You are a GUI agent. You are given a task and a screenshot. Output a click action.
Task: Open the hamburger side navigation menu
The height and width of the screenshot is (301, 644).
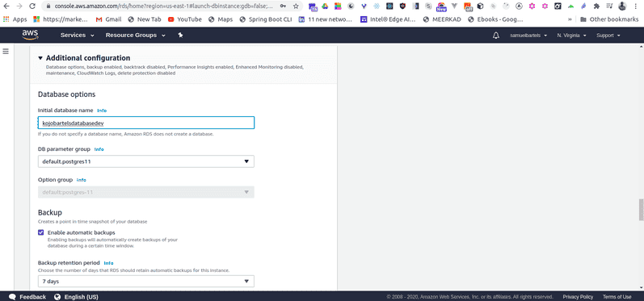pos(6,52)
